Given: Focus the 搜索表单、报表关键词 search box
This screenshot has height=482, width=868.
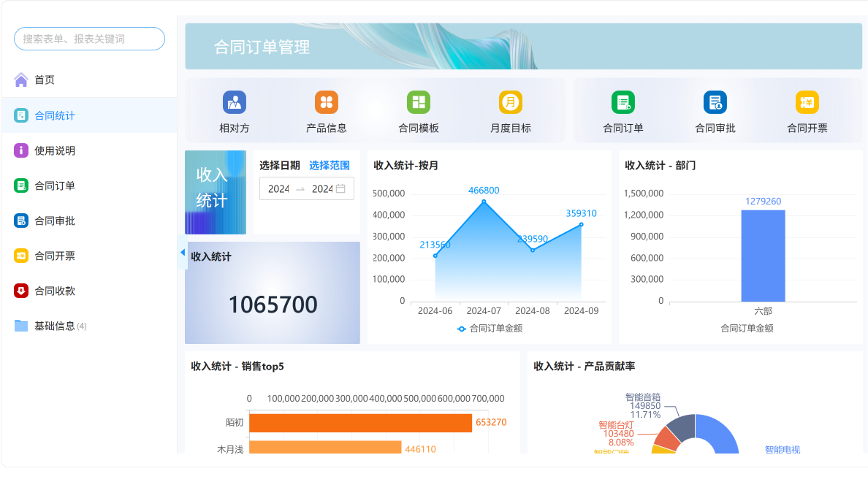Looking at the screenshot, I should (x=89, y=39).
